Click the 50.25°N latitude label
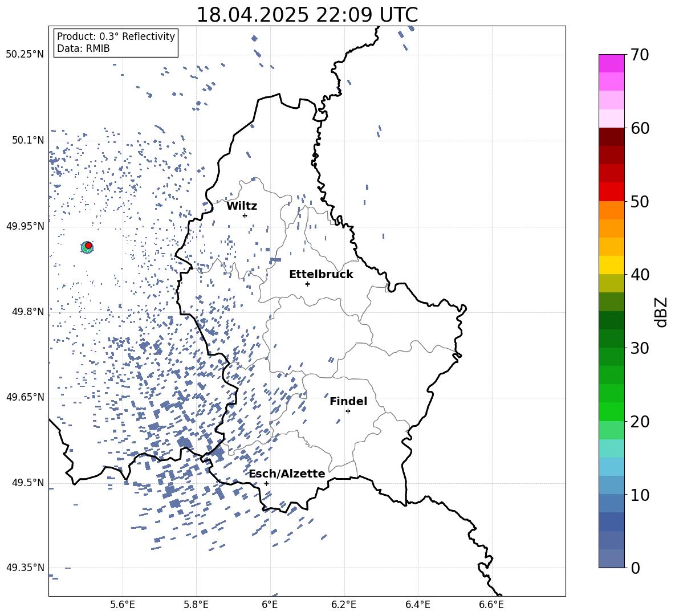This screenshot has height=616, width=675. [x=25, y=55]
